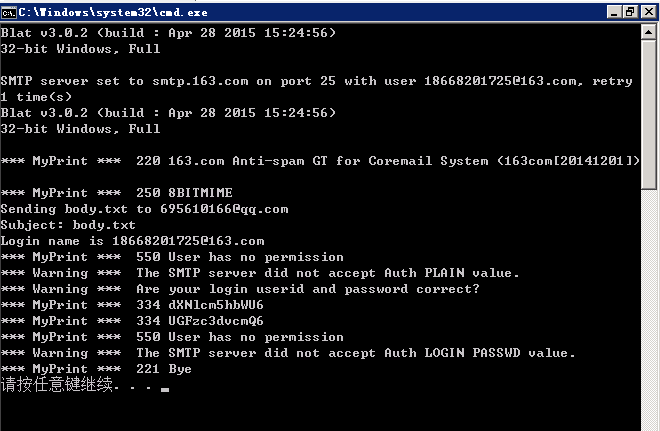Click the '250 8BITMIME' output line
The width and height of the screenshot is (660, 431).
coord(117,193)
